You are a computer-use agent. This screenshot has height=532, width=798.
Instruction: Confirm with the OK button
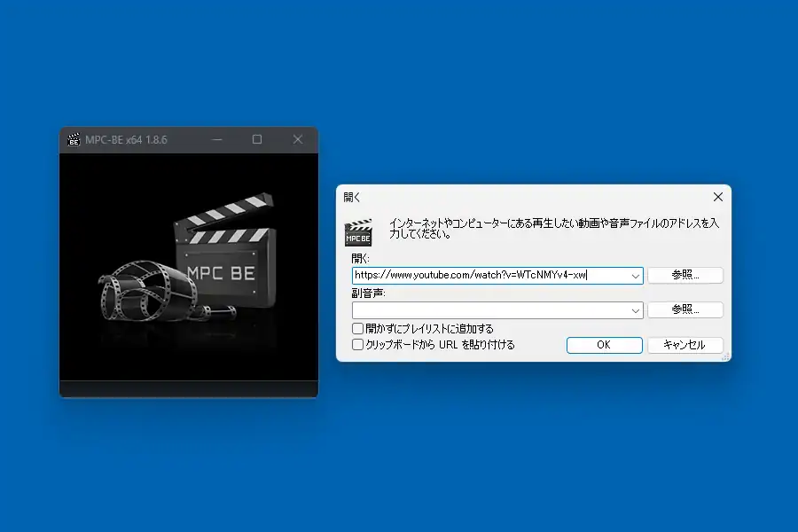(x=604, y=345)
